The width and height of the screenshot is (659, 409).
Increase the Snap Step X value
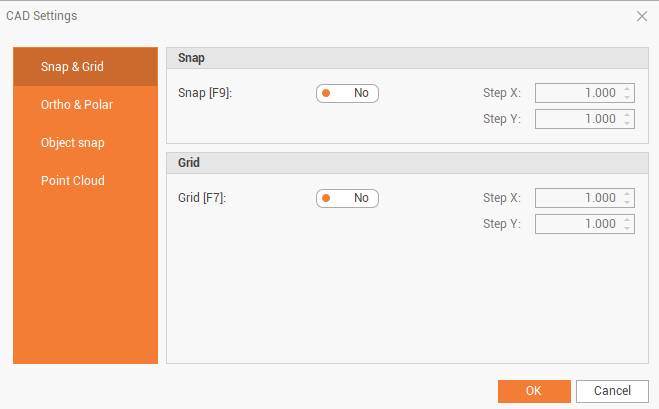[x=627, y=89]
